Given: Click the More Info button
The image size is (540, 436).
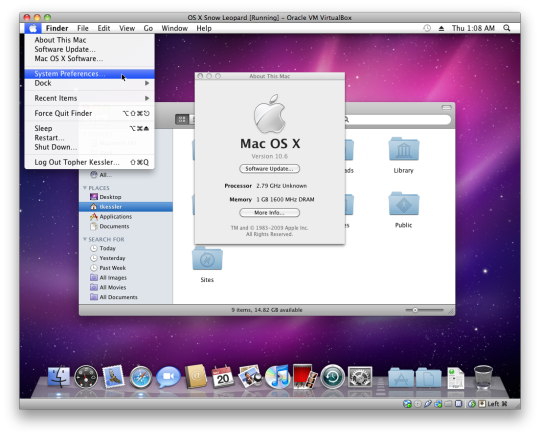Looking at the screenshot, I should pyautogui.click(x=269, y=213).
